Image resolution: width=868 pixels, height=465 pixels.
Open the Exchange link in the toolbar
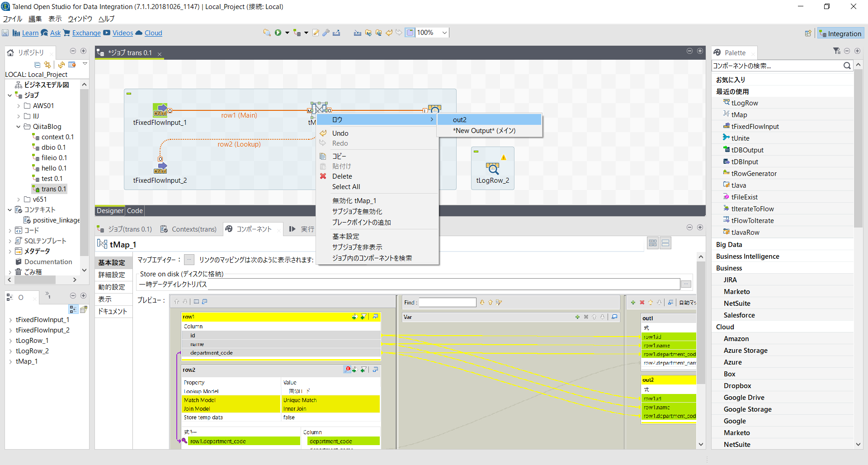tap(85, 33)
